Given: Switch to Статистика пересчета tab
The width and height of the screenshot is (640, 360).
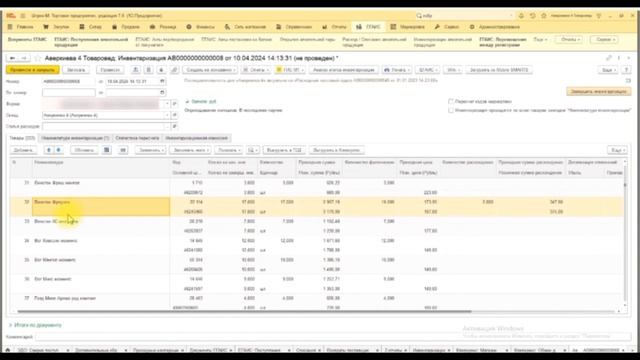Looking at the screenshot, I should coord(137,138).
